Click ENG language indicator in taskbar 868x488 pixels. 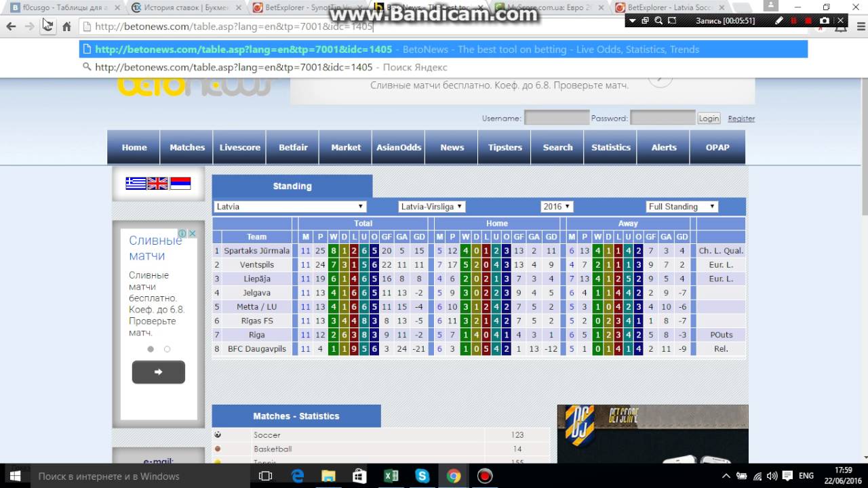click(x=806, y=476)
